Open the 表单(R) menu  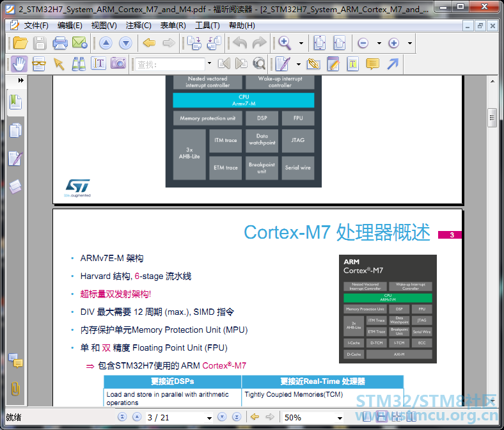173,26
